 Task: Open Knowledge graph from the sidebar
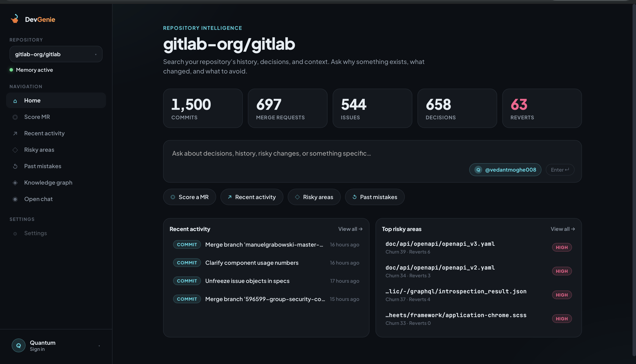tap(56, 183)
